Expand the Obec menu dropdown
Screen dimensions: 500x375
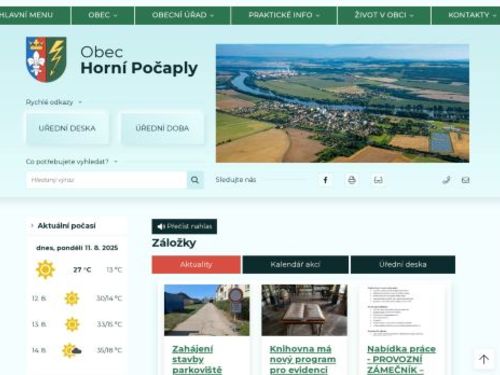(103, 15)
